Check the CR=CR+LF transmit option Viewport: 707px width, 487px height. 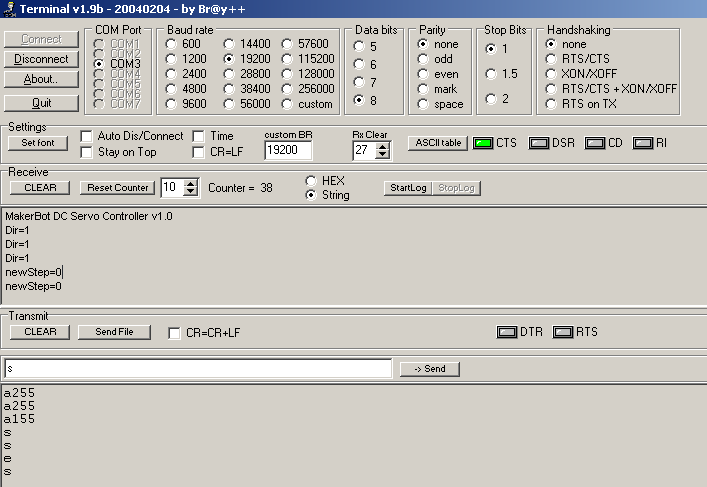click(175, 332)
